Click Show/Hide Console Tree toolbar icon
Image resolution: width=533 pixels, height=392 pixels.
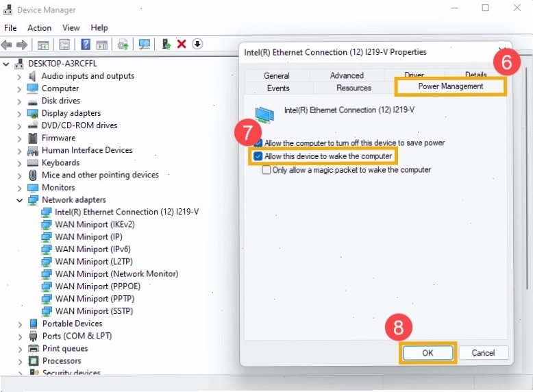(x=43, y=45)
